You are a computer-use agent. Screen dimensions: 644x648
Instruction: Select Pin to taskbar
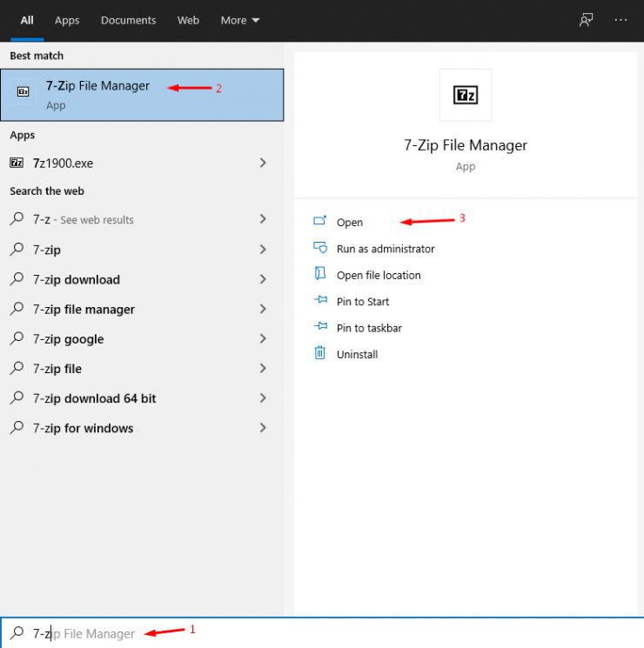point(369,328)
